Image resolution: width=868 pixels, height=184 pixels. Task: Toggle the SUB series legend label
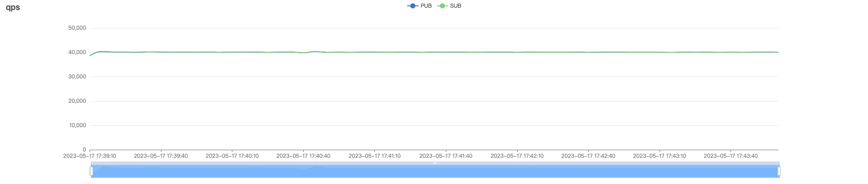pos(455,6)
